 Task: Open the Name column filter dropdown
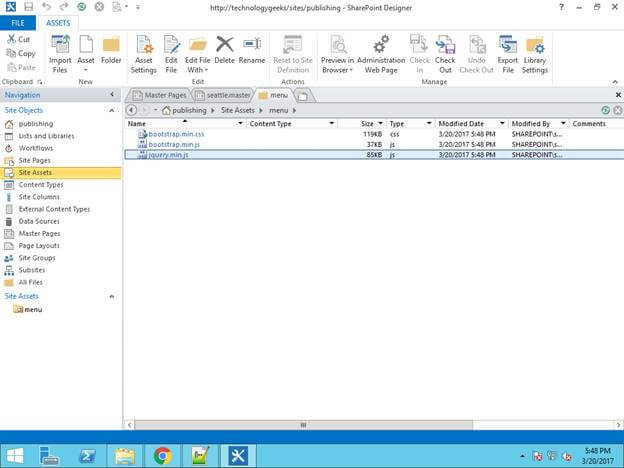click(x=240, y=123)
